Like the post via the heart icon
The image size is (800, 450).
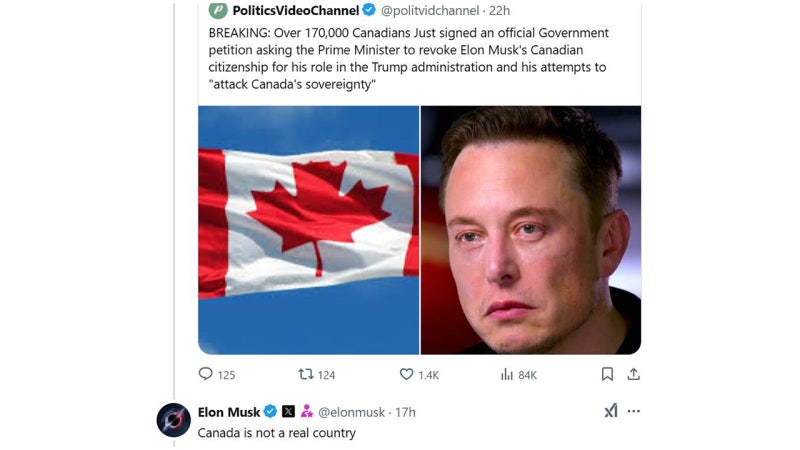click(406, 374)
